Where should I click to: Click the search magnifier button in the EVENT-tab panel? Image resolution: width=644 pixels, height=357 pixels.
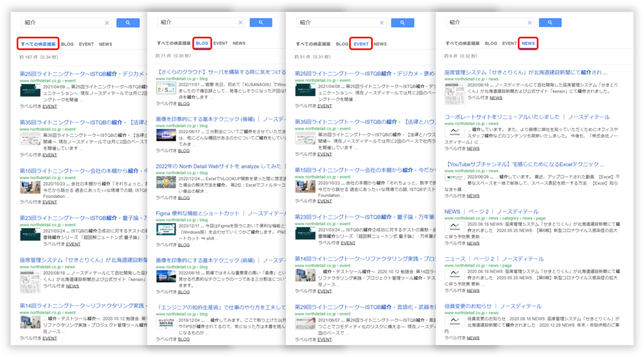[x=402, y=23]
